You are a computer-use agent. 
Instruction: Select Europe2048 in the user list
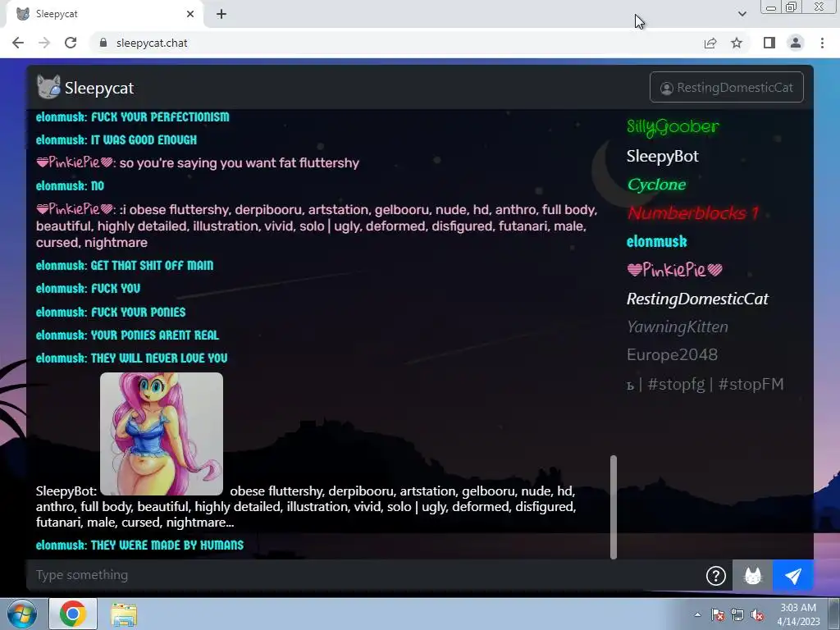(x=672, y=354)
